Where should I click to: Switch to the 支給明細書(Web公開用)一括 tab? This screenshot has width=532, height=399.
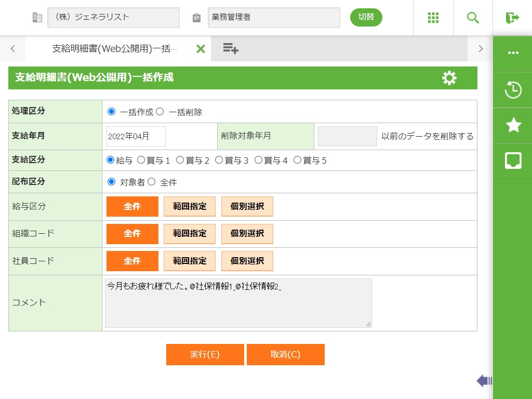pos(114,49)
